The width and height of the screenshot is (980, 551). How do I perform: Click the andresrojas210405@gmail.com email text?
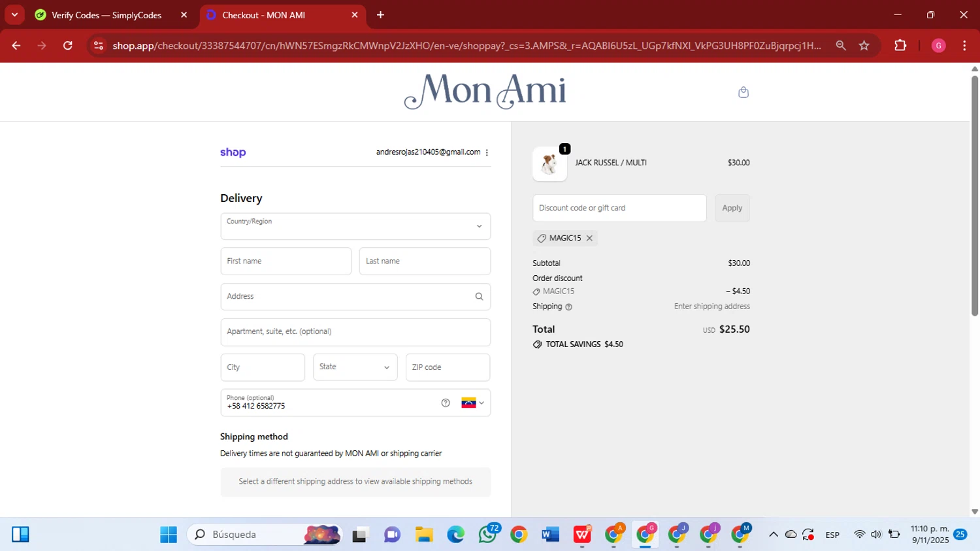(x=428, y=152)
